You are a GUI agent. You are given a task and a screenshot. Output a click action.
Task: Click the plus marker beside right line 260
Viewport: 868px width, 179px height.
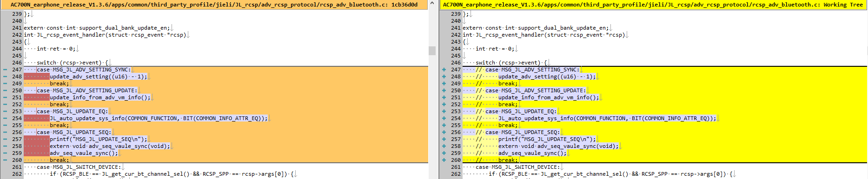pos(444,160)
